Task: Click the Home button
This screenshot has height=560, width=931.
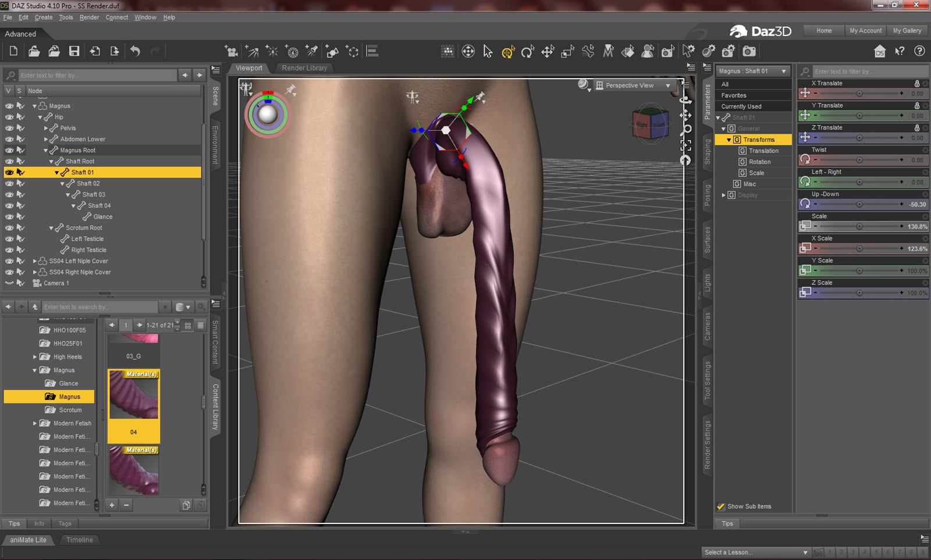Action: click(824, 31)
